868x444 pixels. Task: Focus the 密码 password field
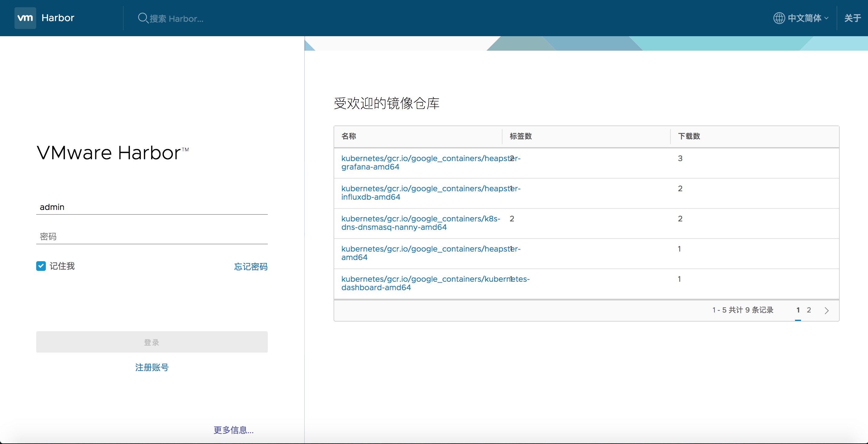[x=152, y=236]
